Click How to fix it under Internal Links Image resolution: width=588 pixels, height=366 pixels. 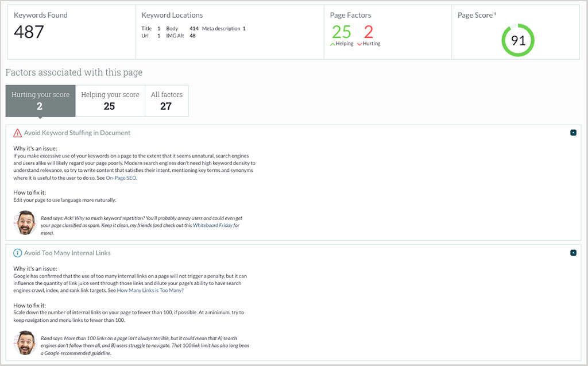coord(30,306)
